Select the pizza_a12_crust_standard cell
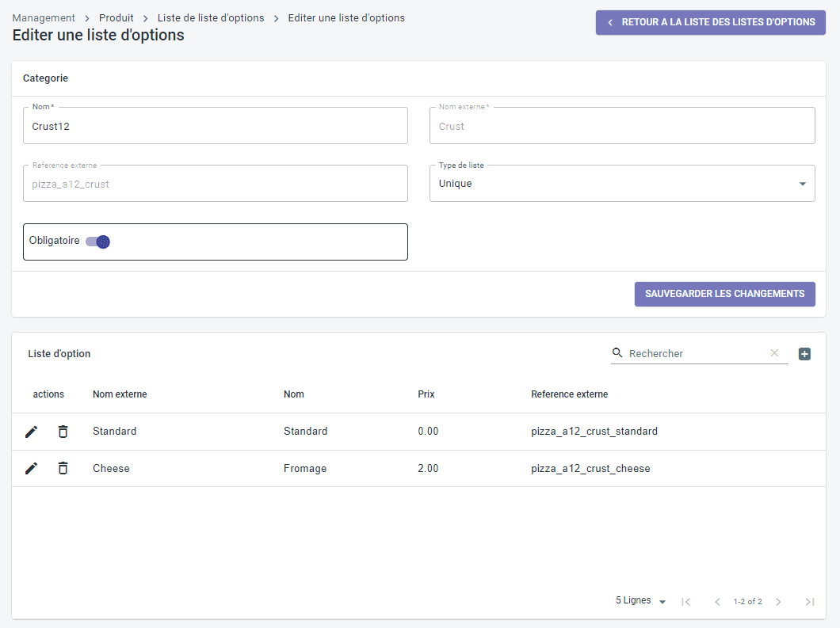Viewport: 840px width, 628px height. (594, 432)
